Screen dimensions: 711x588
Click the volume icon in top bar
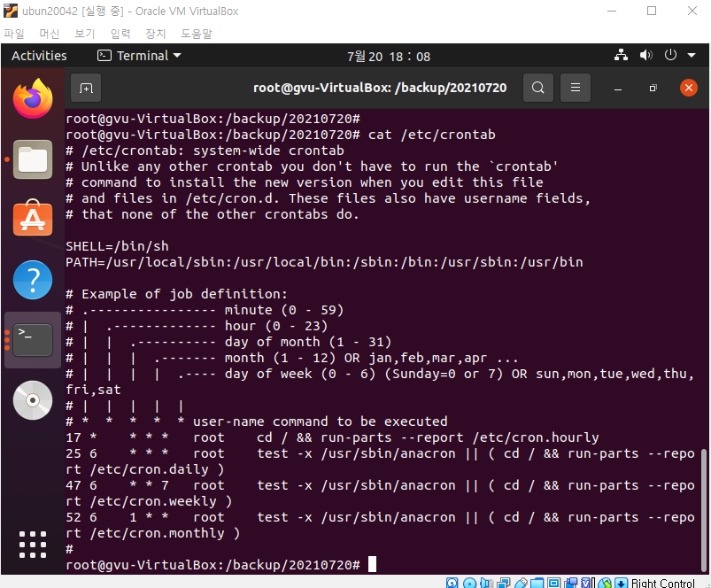[x=645, y=55]
